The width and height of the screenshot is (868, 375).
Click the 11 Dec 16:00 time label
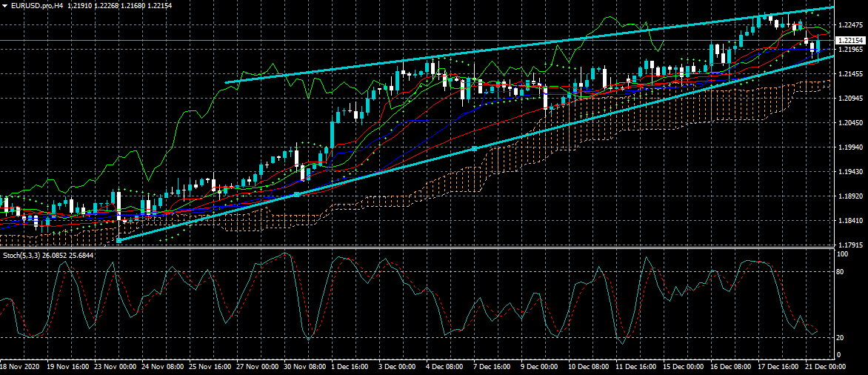point(636,367)
